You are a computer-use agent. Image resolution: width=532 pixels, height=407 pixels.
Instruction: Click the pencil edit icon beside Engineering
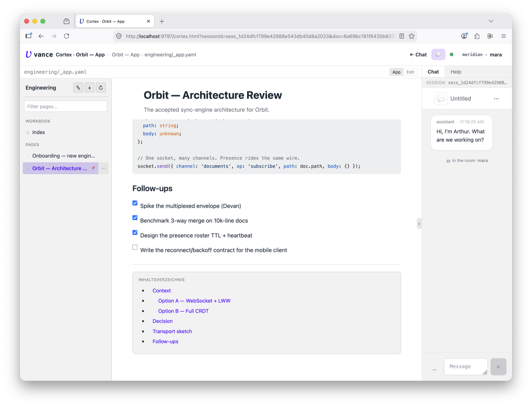(x=78, y=88)
